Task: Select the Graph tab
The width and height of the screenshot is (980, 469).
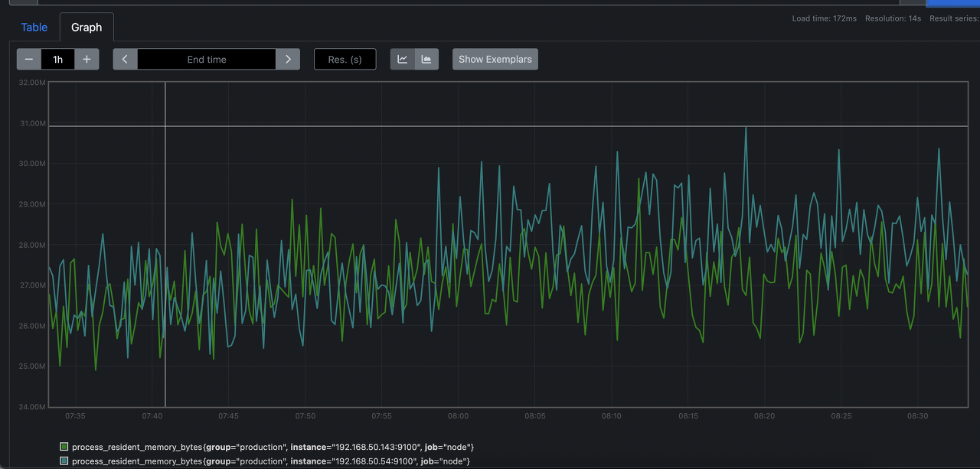Action: pyautogui.click(x=87, y=27)
